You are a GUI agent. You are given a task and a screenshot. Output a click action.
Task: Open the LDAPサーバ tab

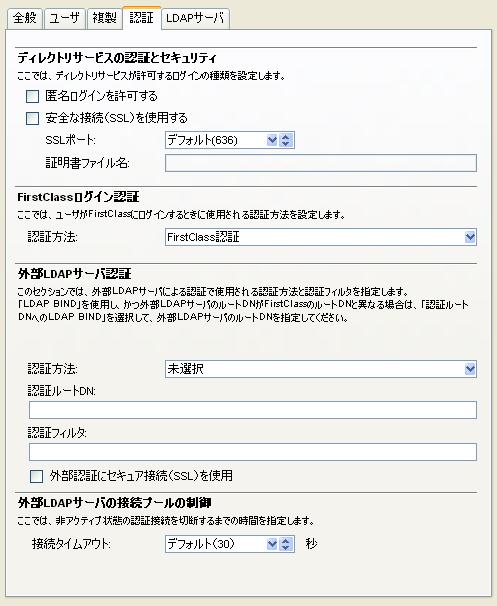tap(195, 18)
